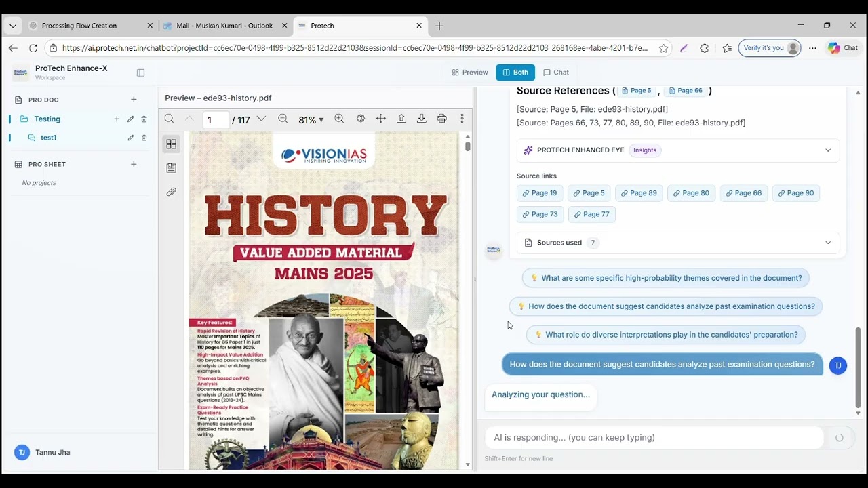Viewport: 868px width, 488px height.
Task: Open Copilot Chat in browser
Action: 843,48
